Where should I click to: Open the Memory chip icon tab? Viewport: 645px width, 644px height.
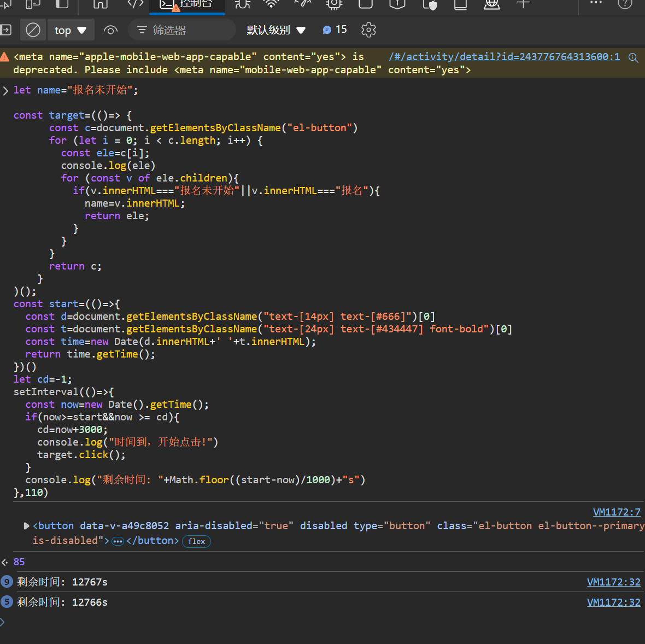[334, 4]
